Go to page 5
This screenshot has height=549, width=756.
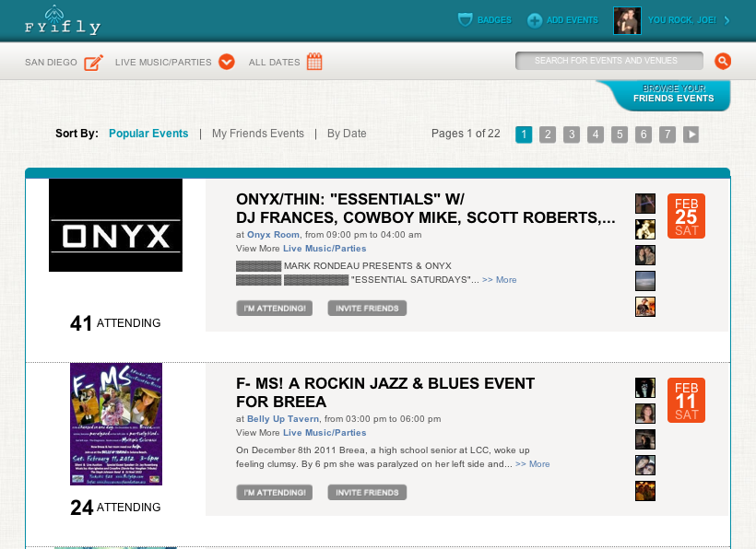click(x=619, y=134)
